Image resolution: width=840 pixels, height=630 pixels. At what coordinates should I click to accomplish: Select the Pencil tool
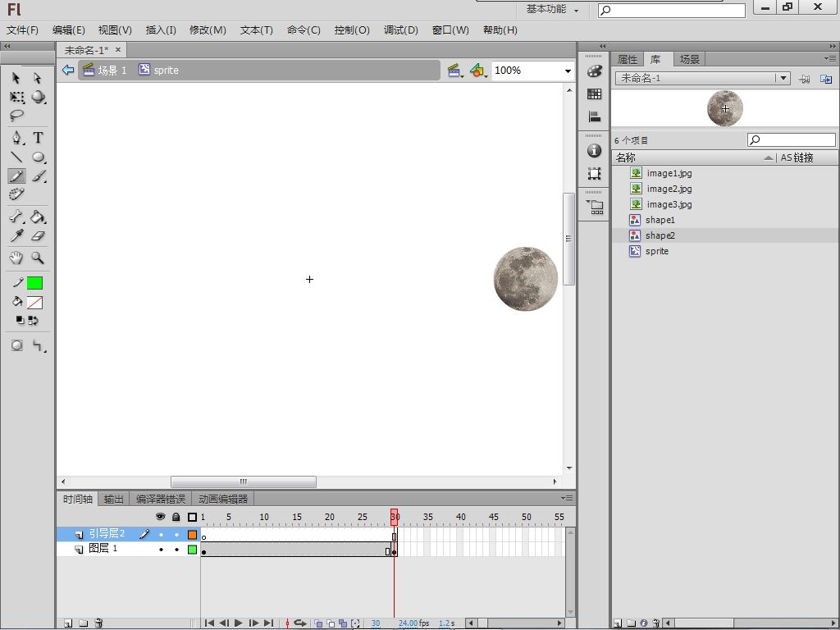point(16,176)
